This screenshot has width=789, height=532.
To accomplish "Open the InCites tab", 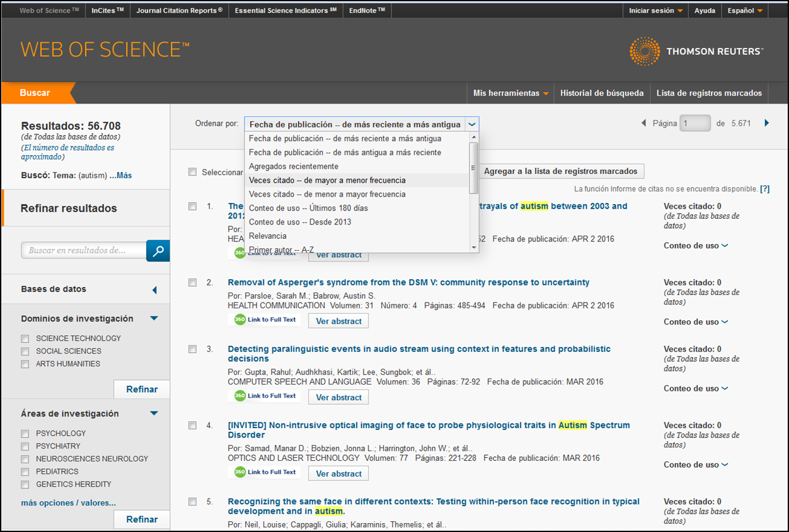I will (107, 11).
